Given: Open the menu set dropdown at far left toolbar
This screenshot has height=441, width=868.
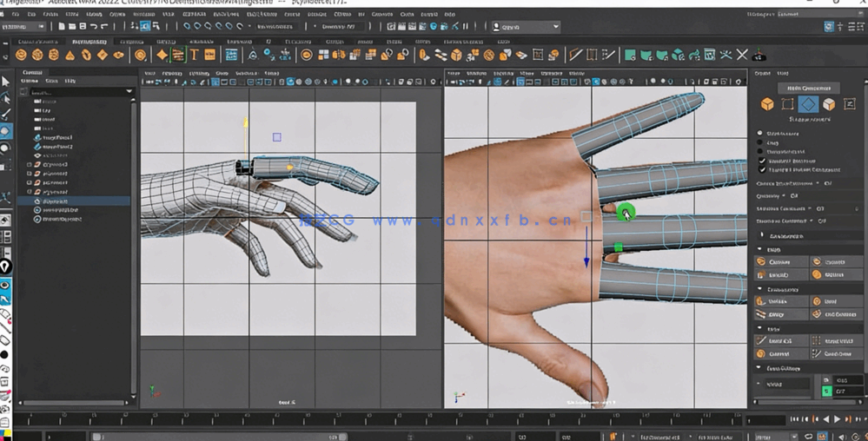Looking at the screenshot, I should (23, 26).
